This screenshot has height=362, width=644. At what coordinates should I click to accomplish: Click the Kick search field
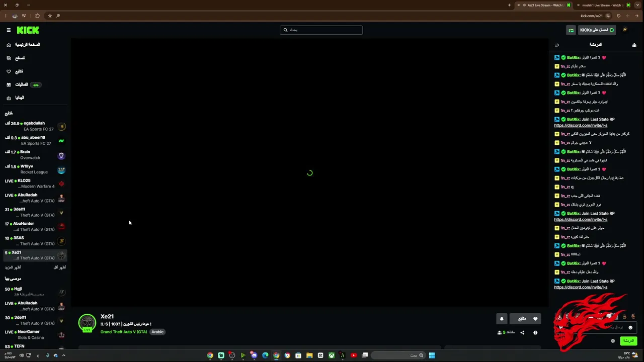pos(321,30)
